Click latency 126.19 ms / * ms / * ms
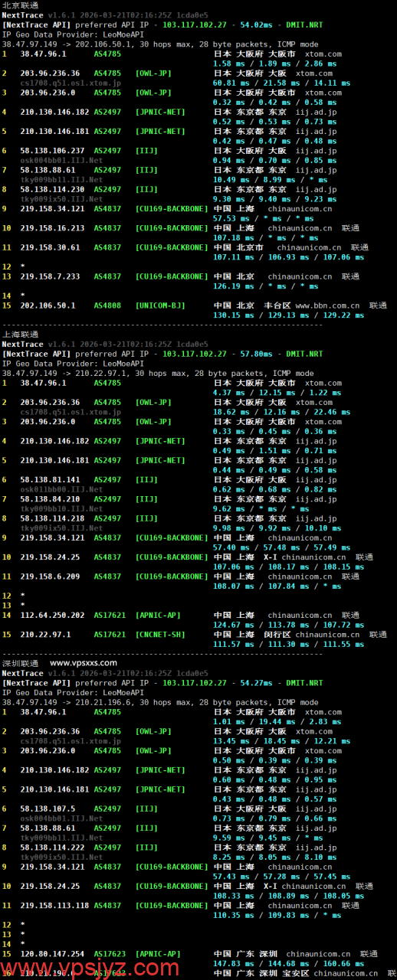This screenshot has height=980, width=397. tap(264, 286)
